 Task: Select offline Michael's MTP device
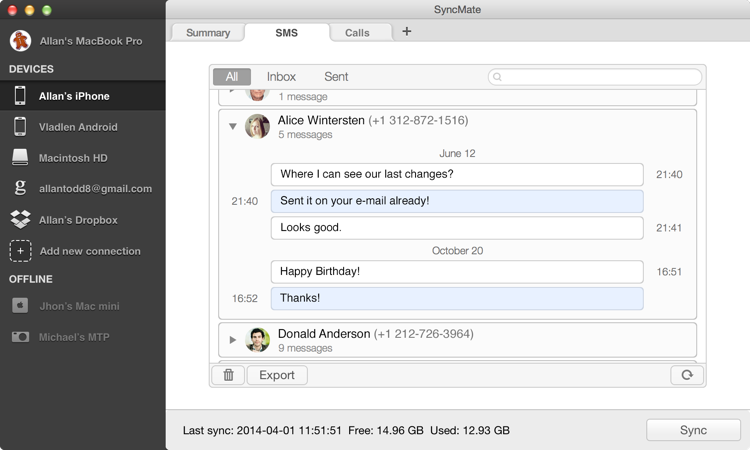tap(83, 337)
